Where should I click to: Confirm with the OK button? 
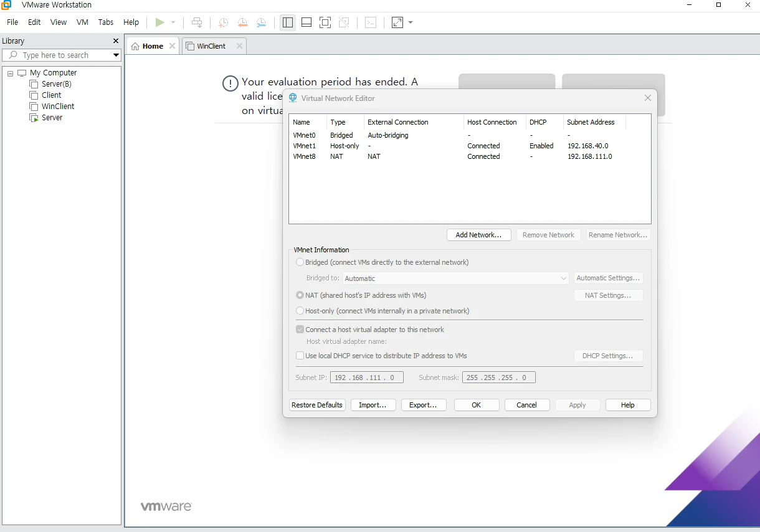tap(477, 405)
